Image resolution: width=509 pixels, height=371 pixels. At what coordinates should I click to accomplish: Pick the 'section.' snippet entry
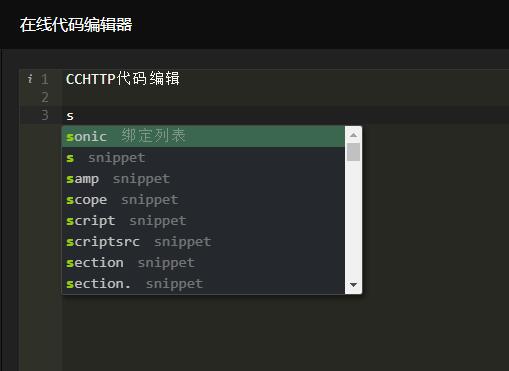(x=203, y=284)
